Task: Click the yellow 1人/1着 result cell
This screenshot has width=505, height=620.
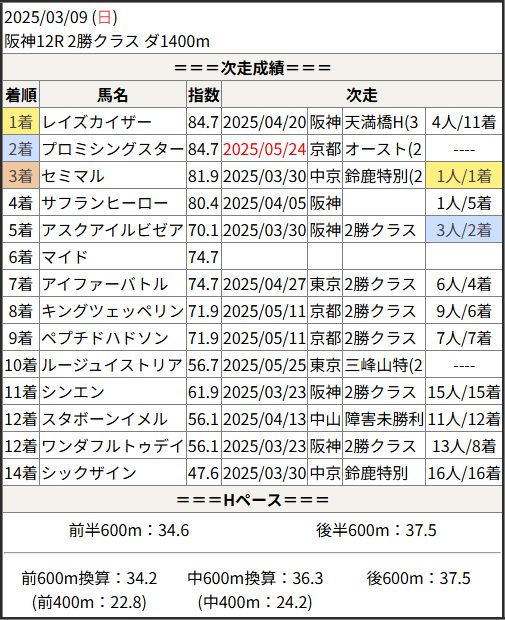Action: (464, 176)
